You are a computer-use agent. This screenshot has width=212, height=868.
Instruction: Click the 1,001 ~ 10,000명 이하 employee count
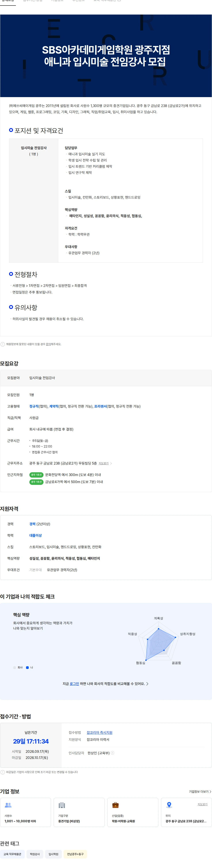(x=20, y=821)
